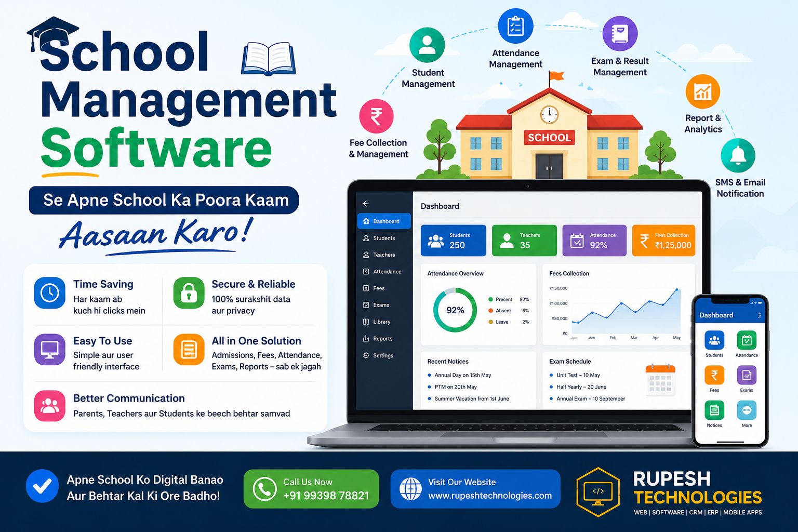
Task: Click the SMS & Email Notification bell icon
Action: tap(738, 155)
